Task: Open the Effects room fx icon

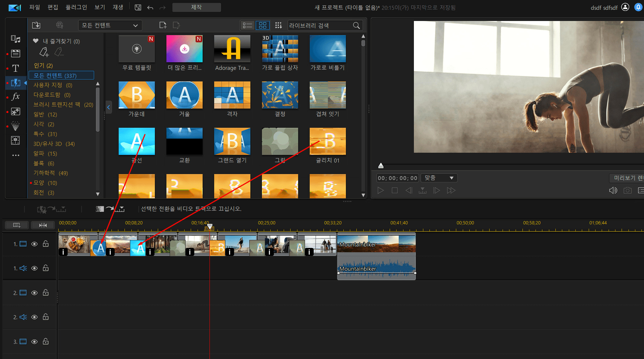Action: click(x=16, y=97)
